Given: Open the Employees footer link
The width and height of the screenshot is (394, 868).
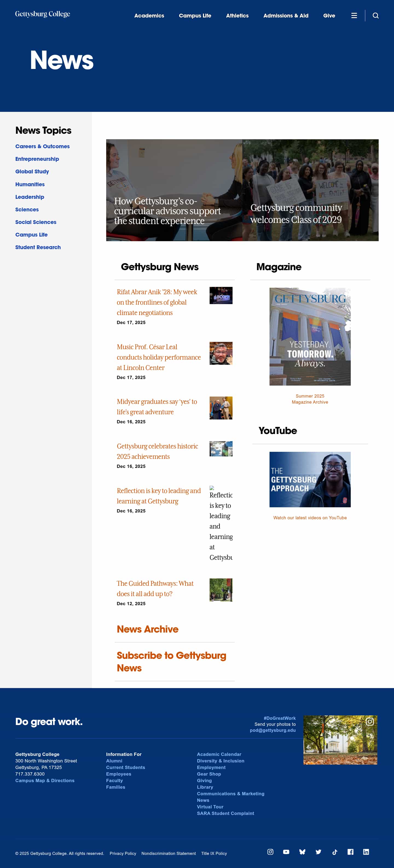Looking at the screenshot, I should click(119, 774).
